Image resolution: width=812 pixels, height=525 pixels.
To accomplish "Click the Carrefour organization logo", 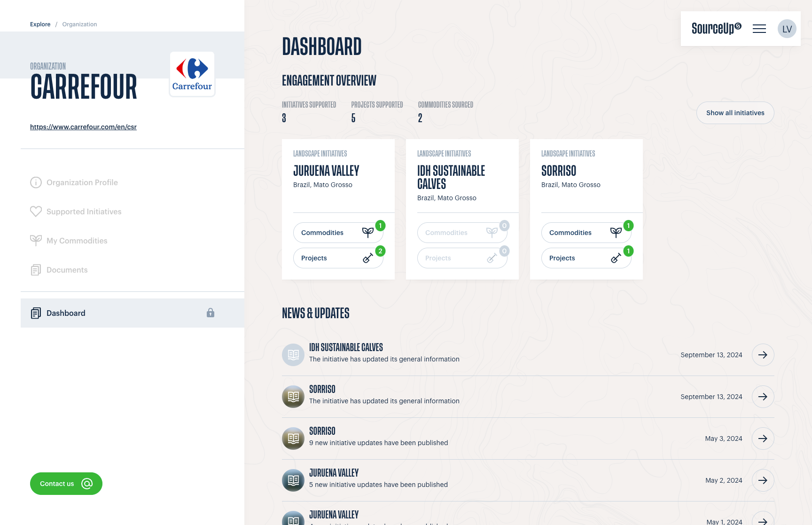I will click(192, 74).
